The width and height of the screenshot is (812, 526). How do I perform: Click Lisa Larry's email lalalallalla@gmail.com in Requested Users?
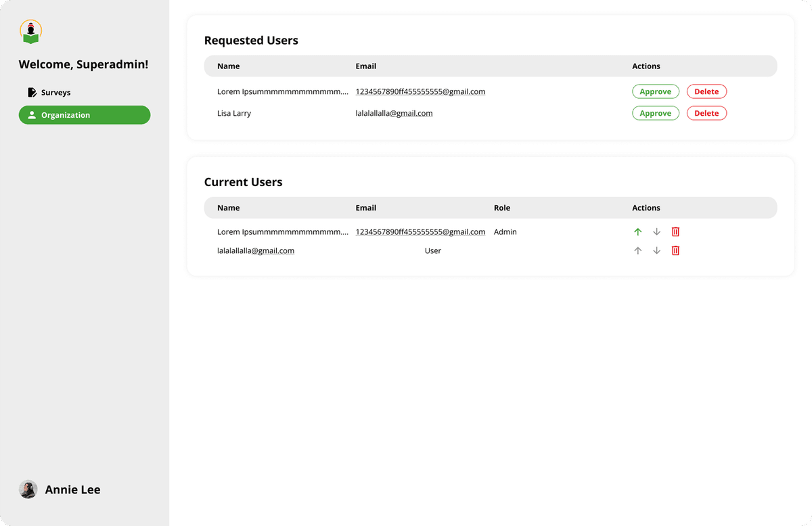coord(394,113)
